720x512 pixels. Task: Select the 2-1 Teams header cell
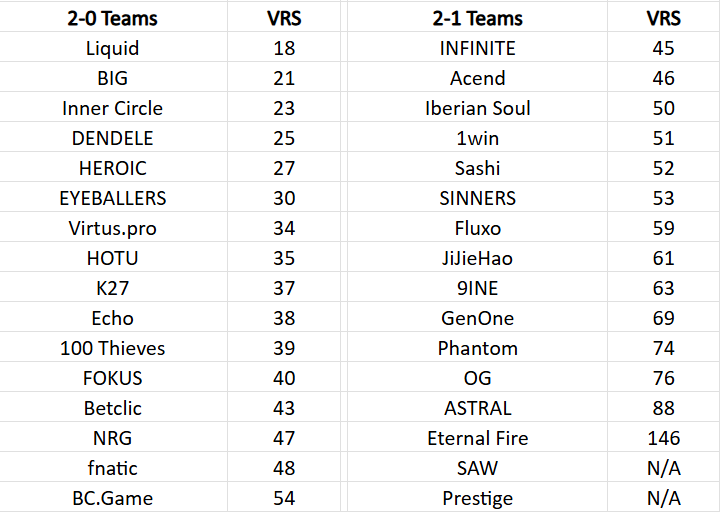(x=478, y=18)
